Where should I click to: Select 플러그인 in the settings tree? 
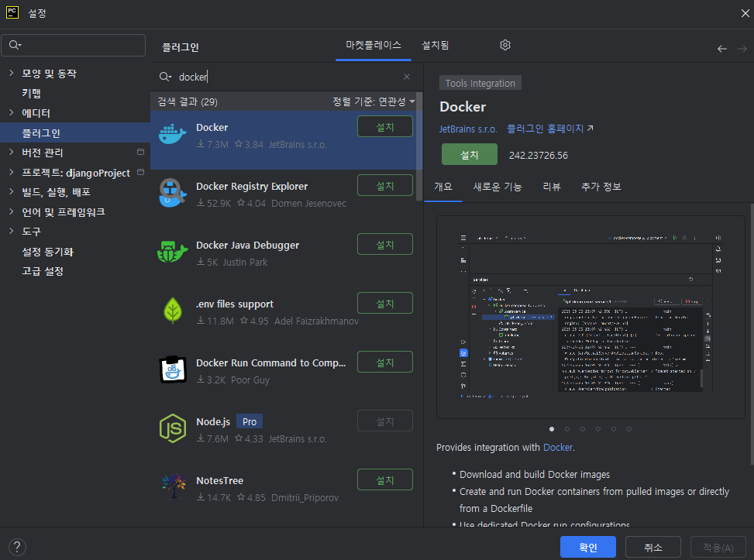click(x=75, y=132)
